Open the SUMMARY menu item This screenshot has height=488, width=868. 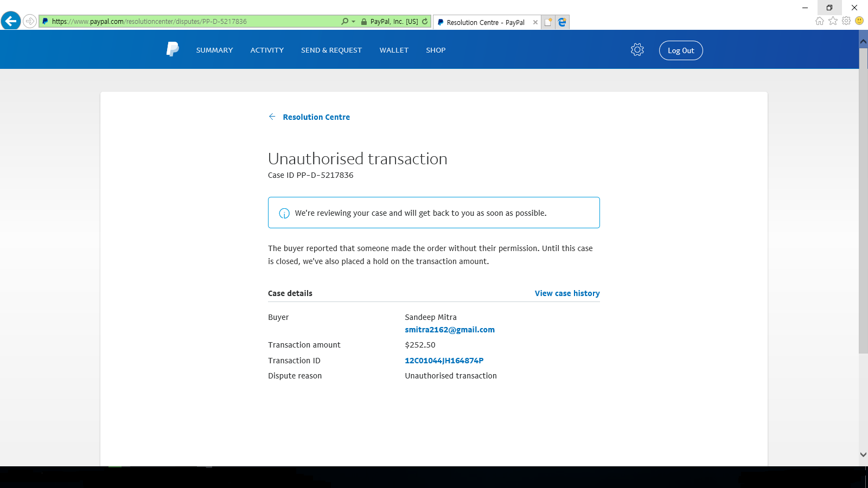tap(214, 50)
